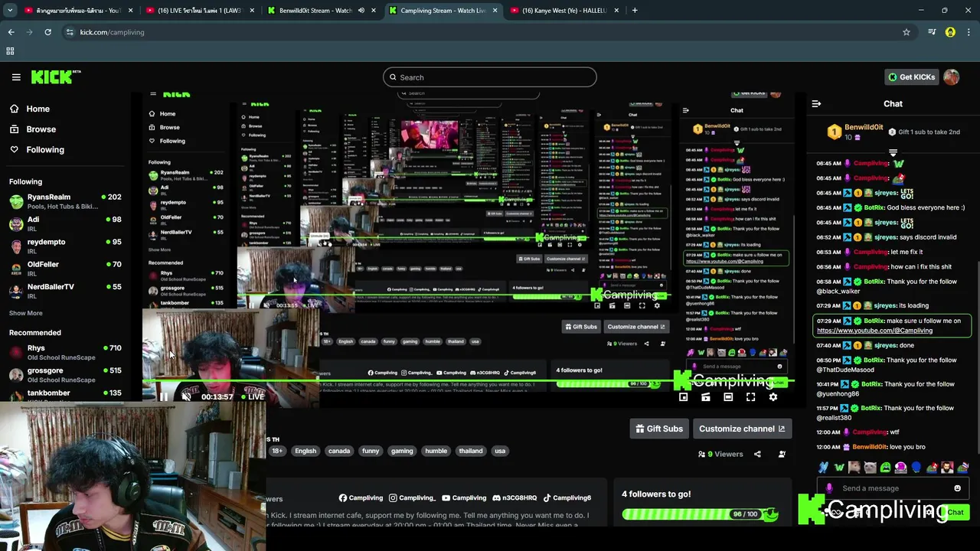
Task: Open Browse in the sidebar
Action: tap(41, 129)
